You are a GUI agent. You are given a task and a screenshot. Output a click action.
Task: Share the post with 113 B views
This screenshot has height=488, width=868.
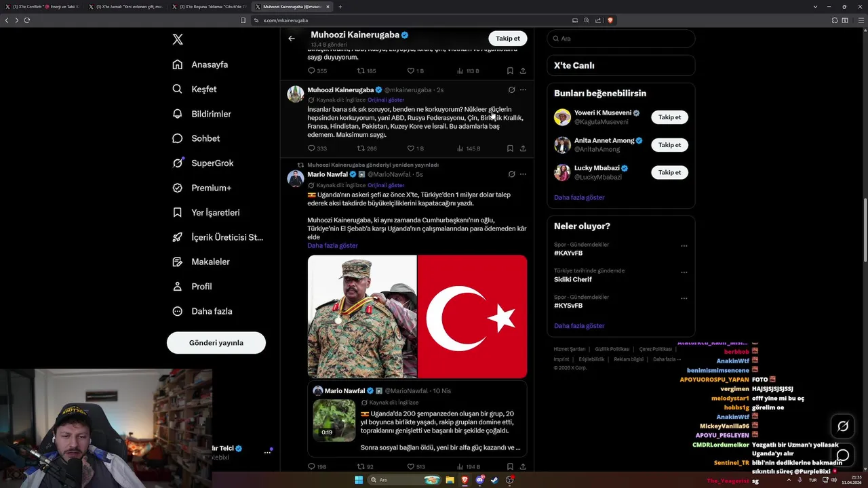(523, 70)
